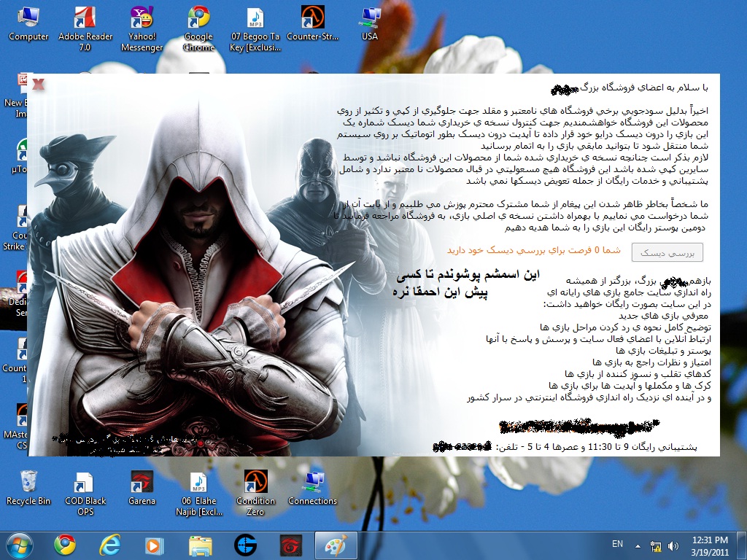Show hidden tray icons arrow
This screenshot has height=560, width=747.
pos(638,545)
